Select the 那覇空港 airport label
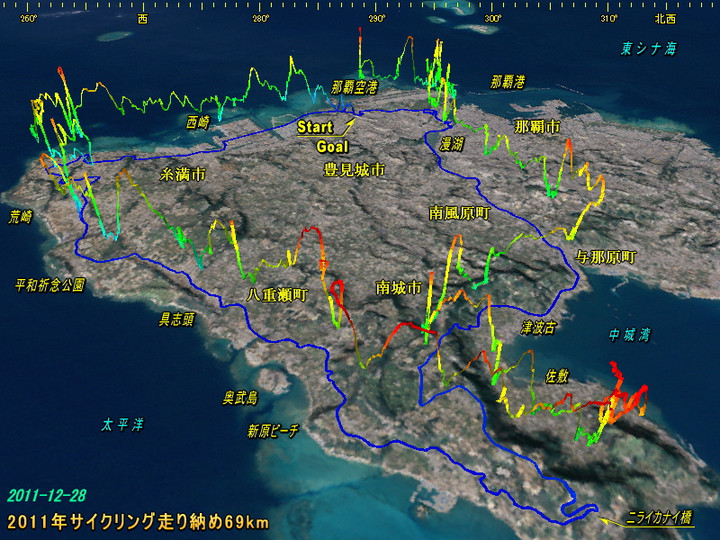720x540 pixels. click(354, 88)
